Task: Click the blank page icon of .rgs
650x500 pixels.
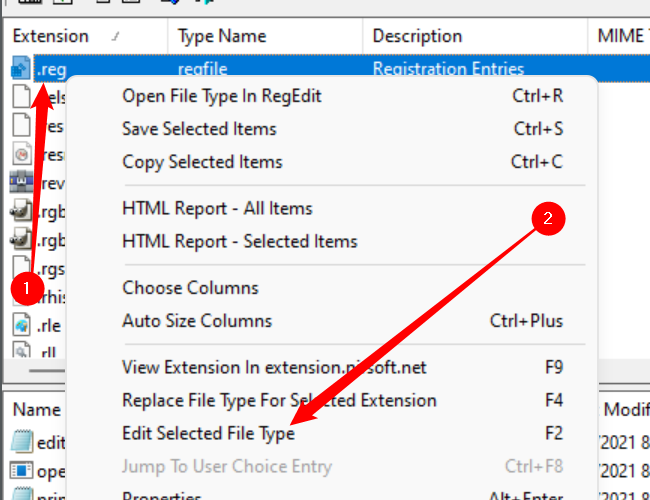Action: pyautogui.click(x=22, y=267)
